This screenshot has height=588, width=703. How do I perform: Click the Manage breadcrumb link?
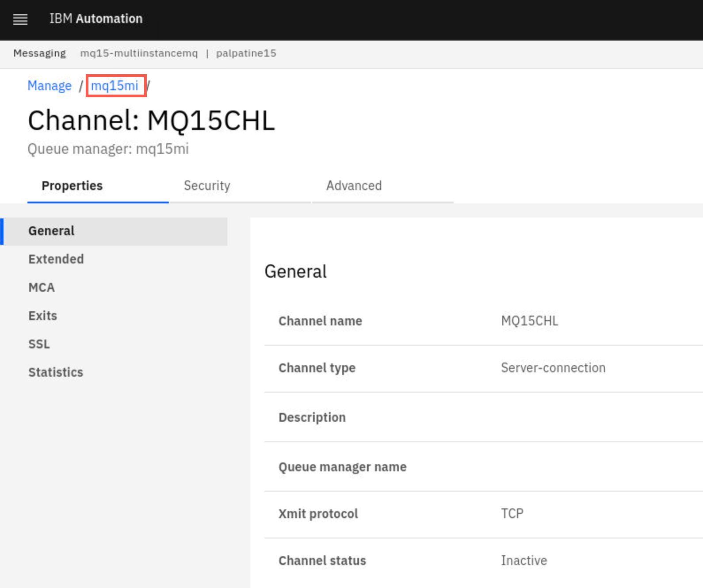tap(50, 86)
